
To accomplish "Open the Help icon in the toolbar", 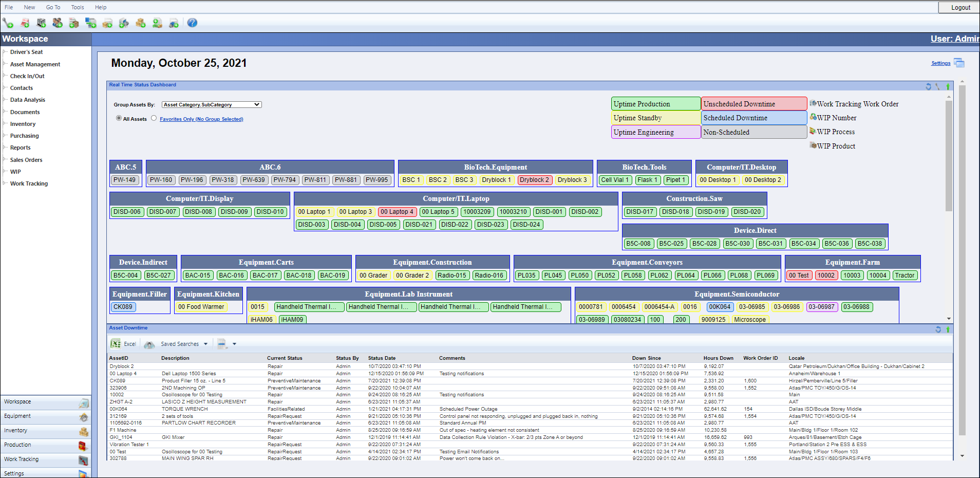I will [192, 23].
